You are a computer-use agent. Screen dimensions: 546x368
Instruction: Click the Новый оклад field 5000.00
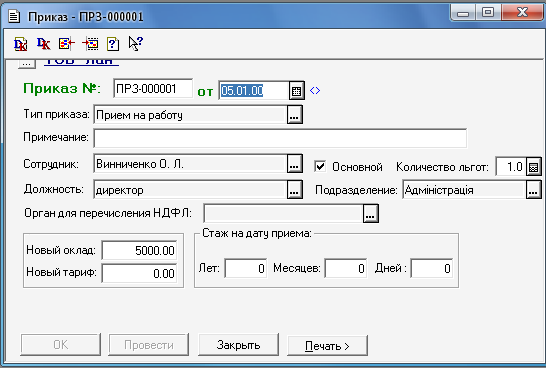[139, 250]
